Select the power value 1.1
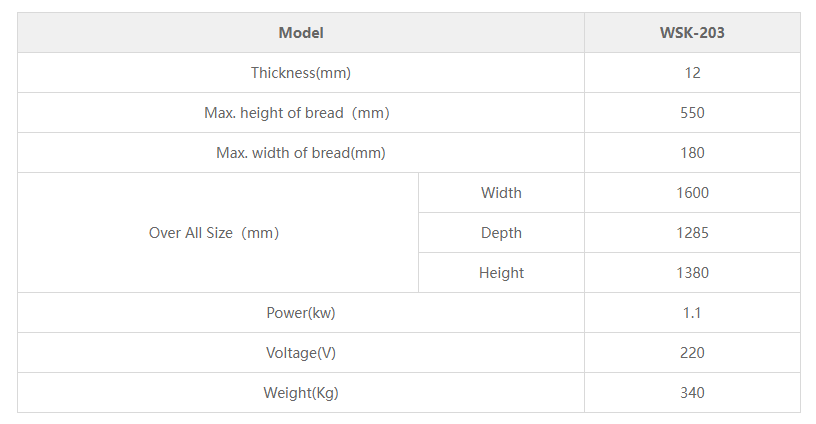816x424 pixels. point(692,313)
